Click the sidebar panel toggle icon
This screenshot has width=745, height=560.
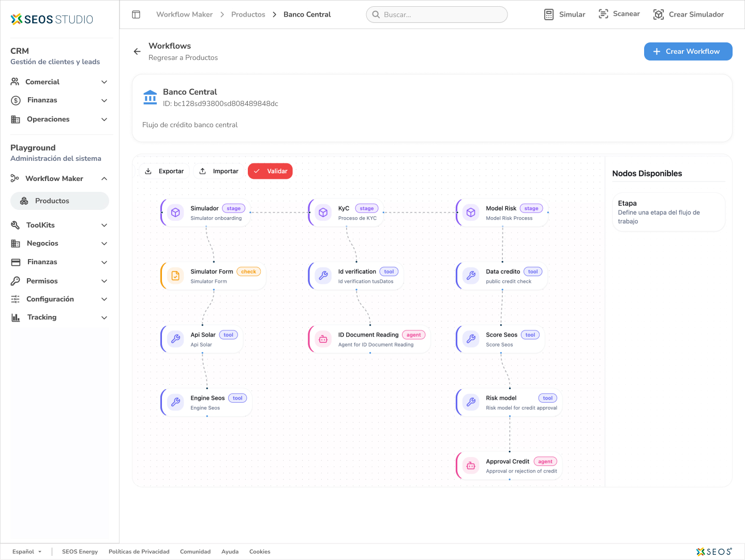coord(136,14)
